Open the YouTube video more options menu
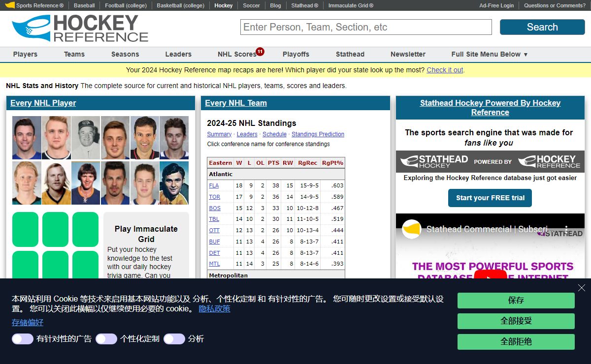Screen dimensions: 591x364 click(566, 230)
